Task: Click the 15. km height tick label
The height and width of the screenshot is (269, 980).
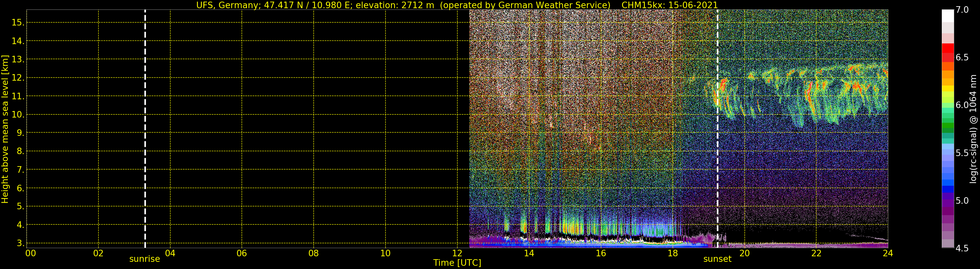Action: pyautogui.click(x=18, y=23)
